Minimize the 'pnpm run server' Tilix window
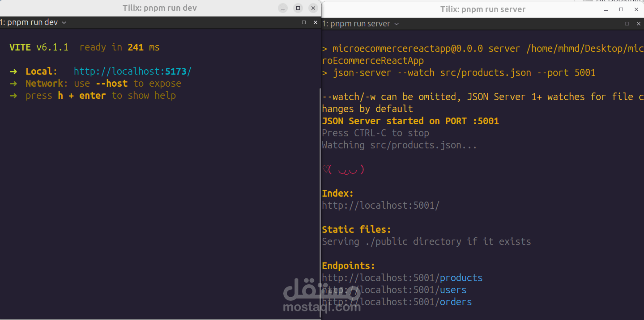The width and height of the screenshot is (644, 320). tap(606, 9)
